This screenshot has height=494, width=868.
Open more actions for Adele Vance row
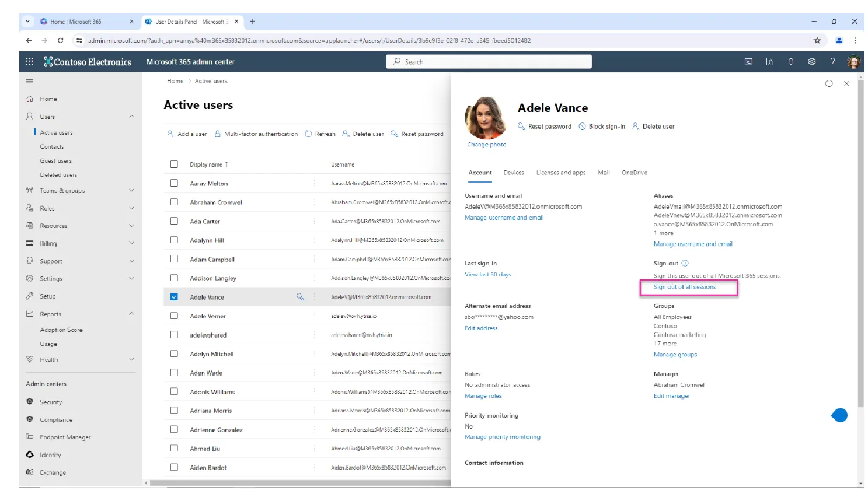click(x=315, y=297)
